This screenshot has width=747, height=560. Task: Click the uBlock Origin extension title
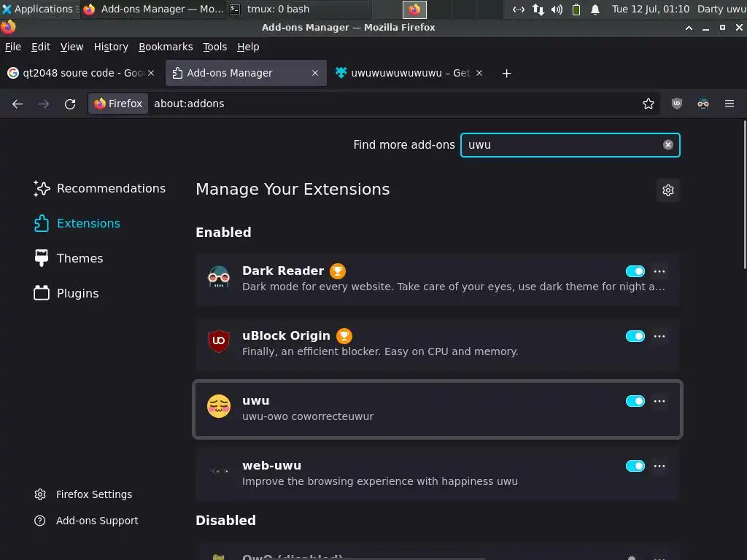pyautogui.click(x=286, y=335)
